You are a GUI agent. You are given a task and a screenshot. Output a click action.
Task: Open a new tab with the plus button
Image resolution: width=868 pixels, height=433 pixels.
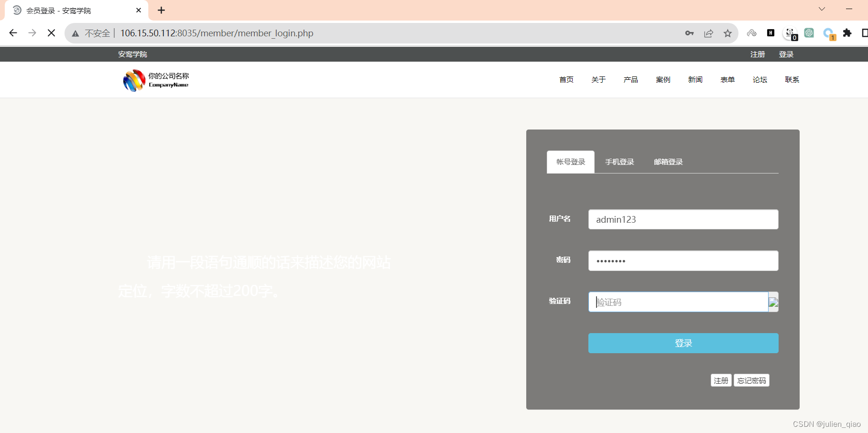point(162,10)
